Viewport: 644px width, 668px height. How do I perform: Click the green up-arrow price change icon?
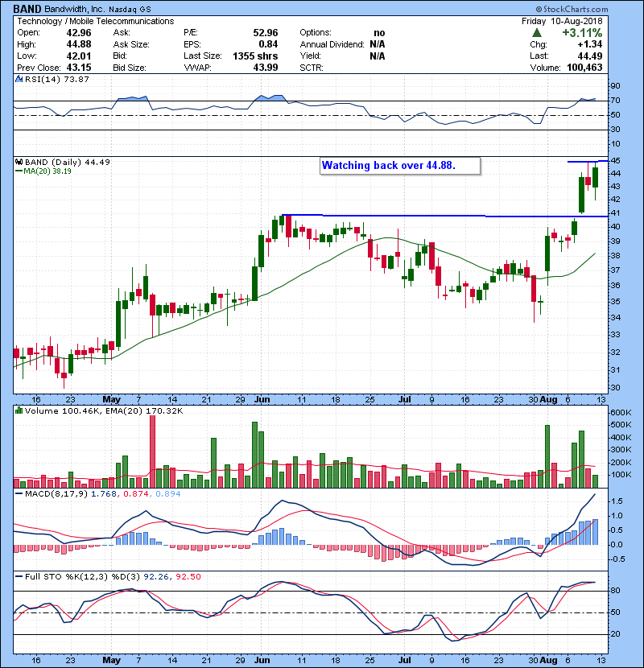536,32
